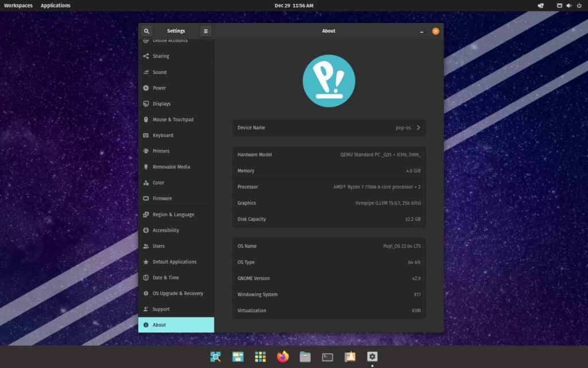Open the volume icon in the top bar
This screenshot has width=588, height=368.
point(568,5)
